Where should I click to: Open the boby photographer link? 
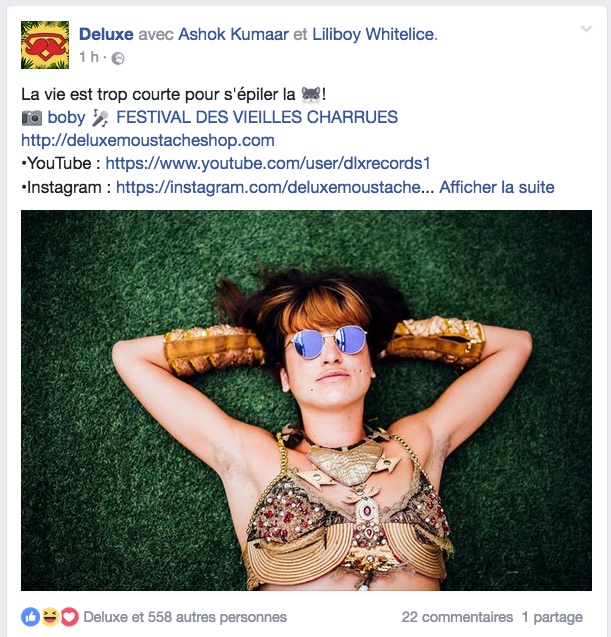tap(66, 117)
